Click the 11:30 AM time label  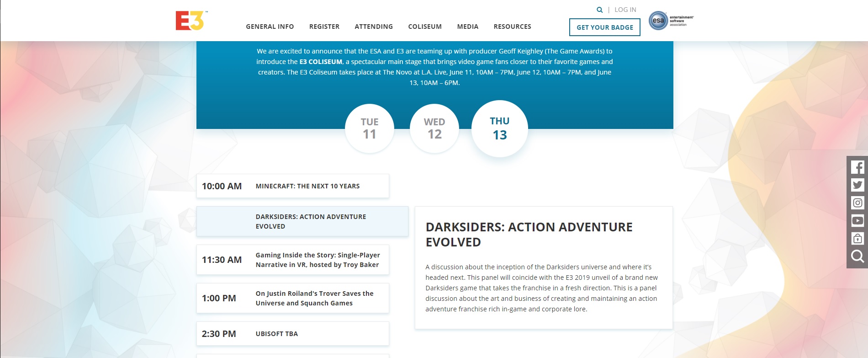(x=222, y=260)
